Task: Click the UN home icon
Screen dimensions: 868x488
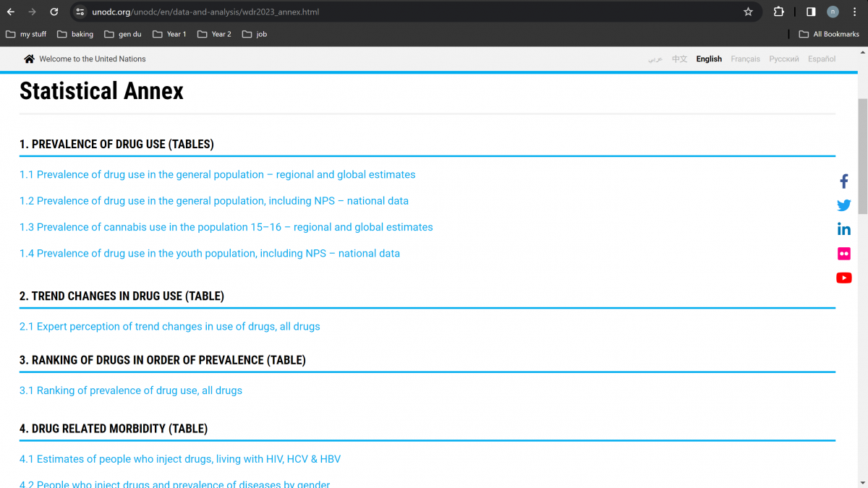Action: pyautogui.click(x=29, y=59)
